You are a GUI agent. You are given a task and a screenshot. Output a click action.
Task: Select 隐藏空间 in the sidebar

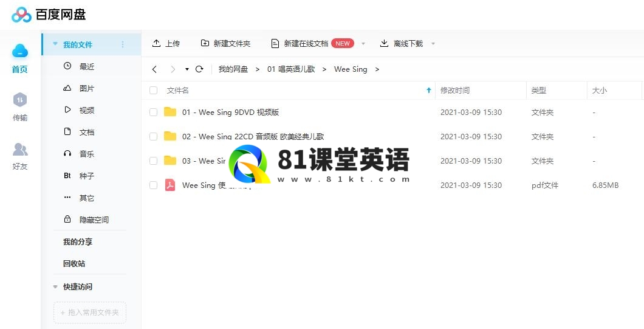coord(94,220)
